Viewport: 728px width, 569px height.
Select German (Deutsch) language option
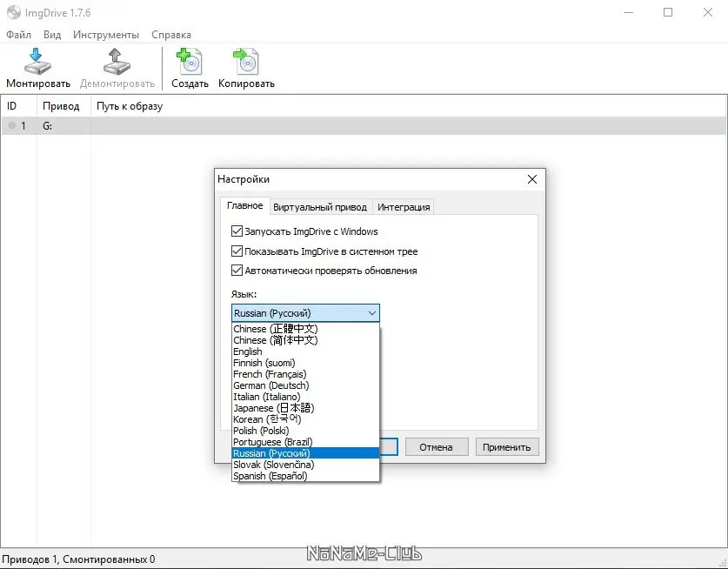tap(305, 385)
